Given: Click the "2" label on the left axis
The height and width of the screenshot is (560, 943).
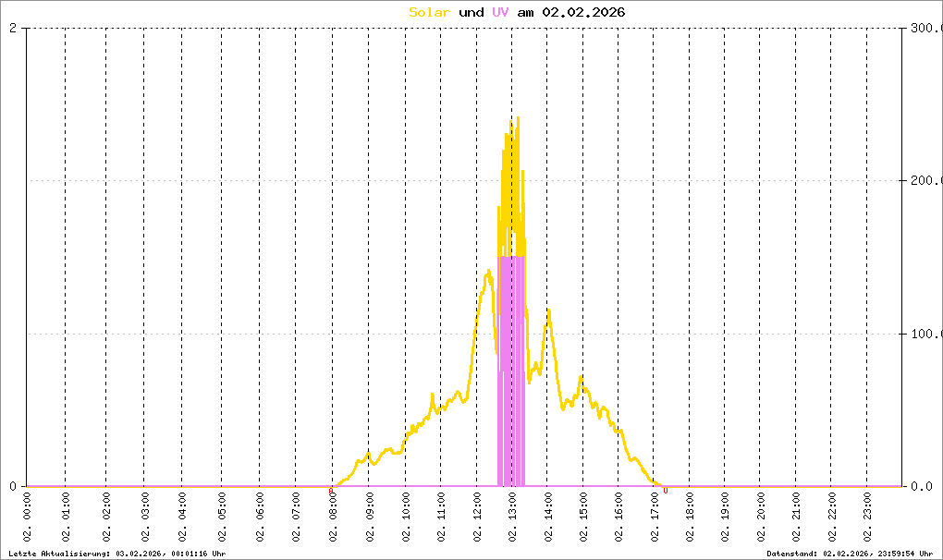Looking at the screenshot, I should 13,28.
